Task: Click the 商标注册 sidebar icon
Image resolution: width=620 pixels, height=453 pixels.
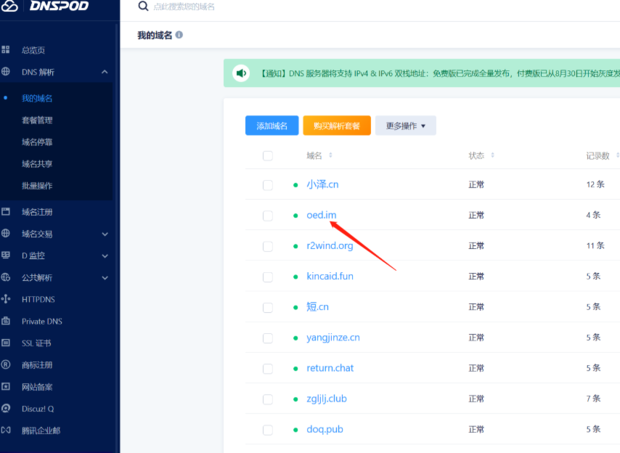Action: 6,364
